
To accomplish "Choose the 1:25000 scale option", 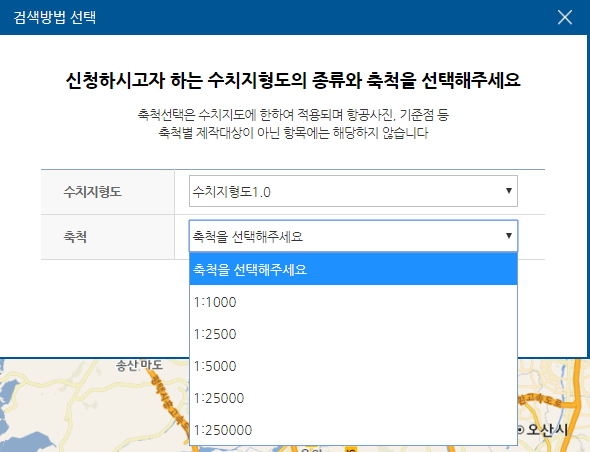I will tap(353, 398).
